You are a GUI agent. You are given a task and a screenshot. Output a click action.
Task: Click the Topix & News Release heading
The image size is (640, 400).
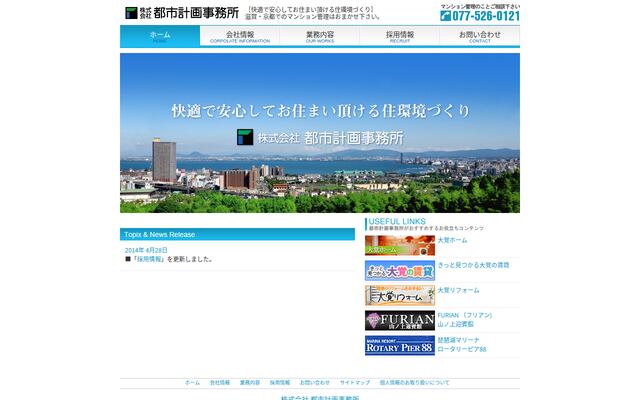pos(237,234)
